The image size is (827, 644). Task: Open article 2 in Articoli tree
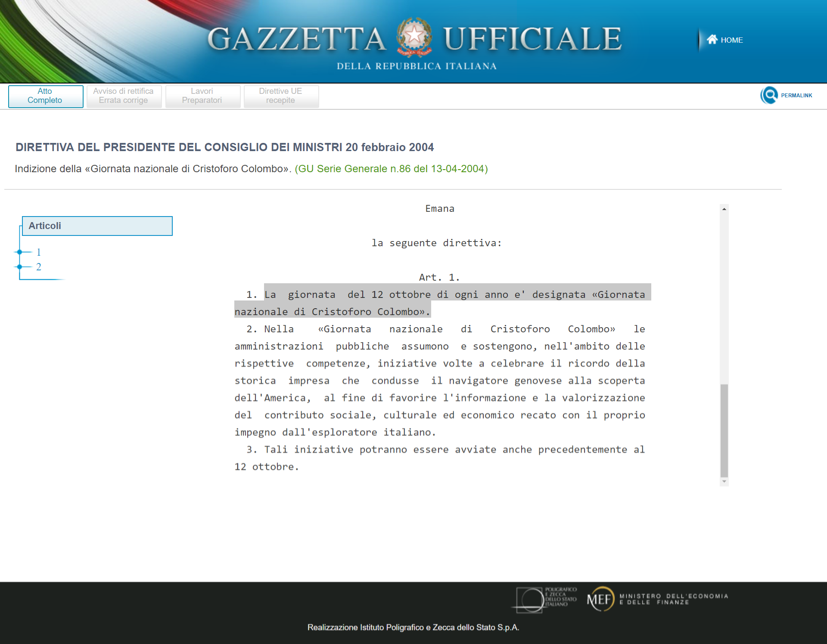(x=39, y=267)
